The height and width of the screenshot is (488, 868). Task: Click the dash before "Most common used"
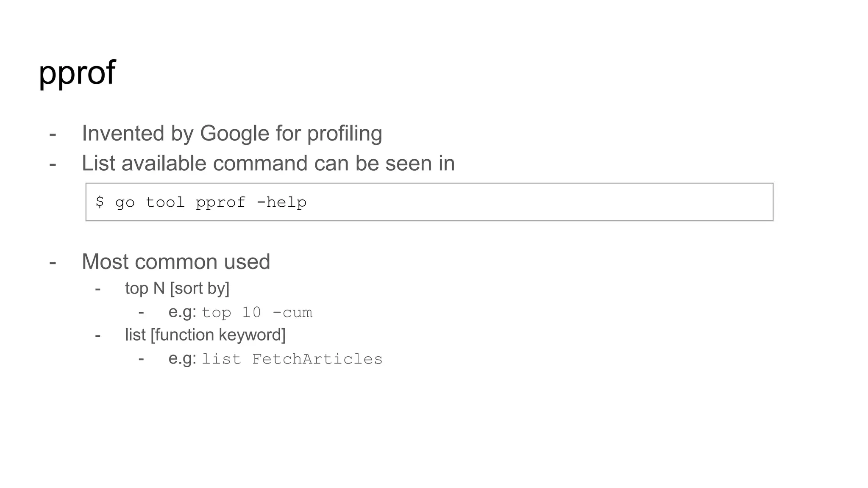(x=53, y=262)
